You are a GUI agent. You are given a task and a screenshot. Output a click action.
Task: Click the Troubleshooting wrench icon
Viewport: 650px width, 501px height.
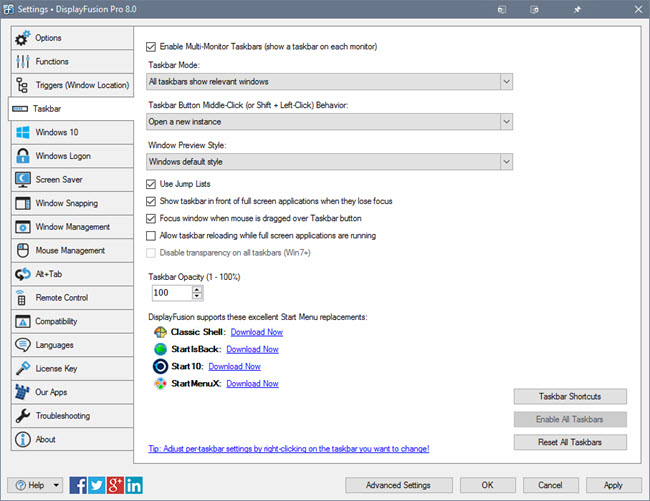tap(22, 416)
